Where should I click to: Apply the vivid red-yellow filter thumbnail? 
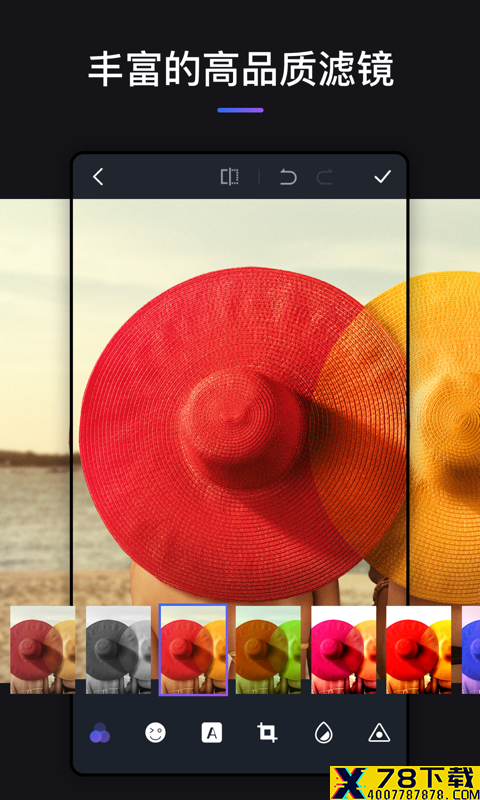(418, 649)
